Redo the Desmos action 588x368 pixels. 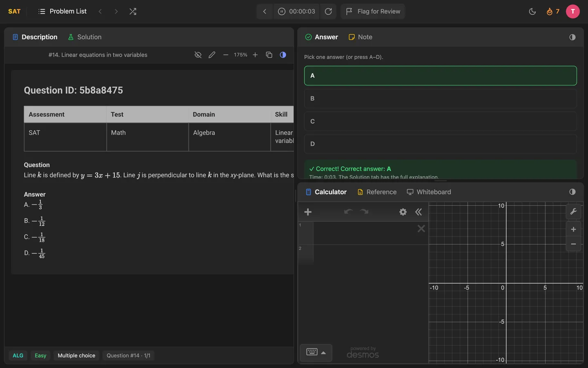[364, 212]
